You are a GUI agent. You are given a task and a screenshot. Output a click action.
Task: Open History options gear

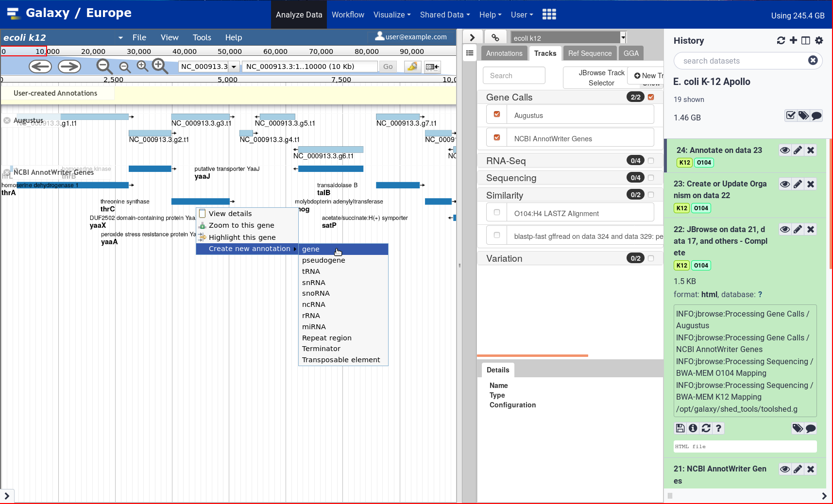[x=819, y=40]
